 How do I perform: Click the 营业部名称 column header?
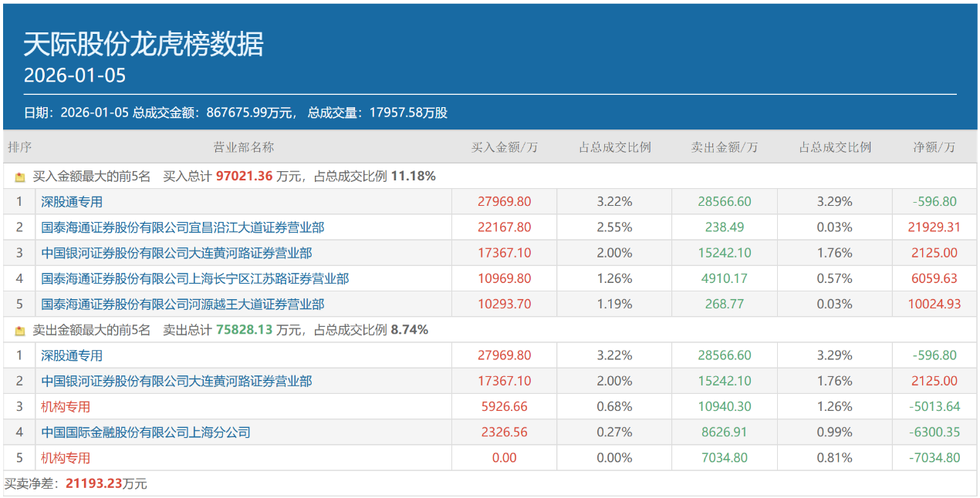(x=244, y=147)
